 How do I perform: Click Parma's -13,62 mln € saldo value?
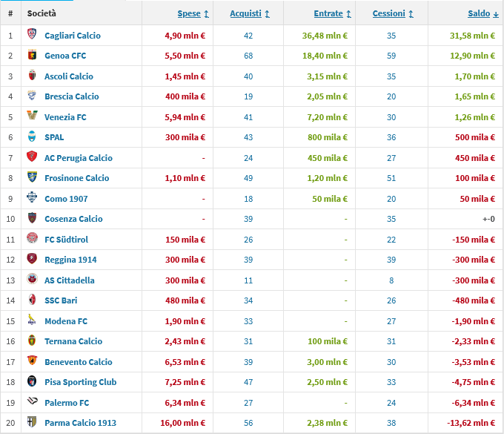coord(471,423)
